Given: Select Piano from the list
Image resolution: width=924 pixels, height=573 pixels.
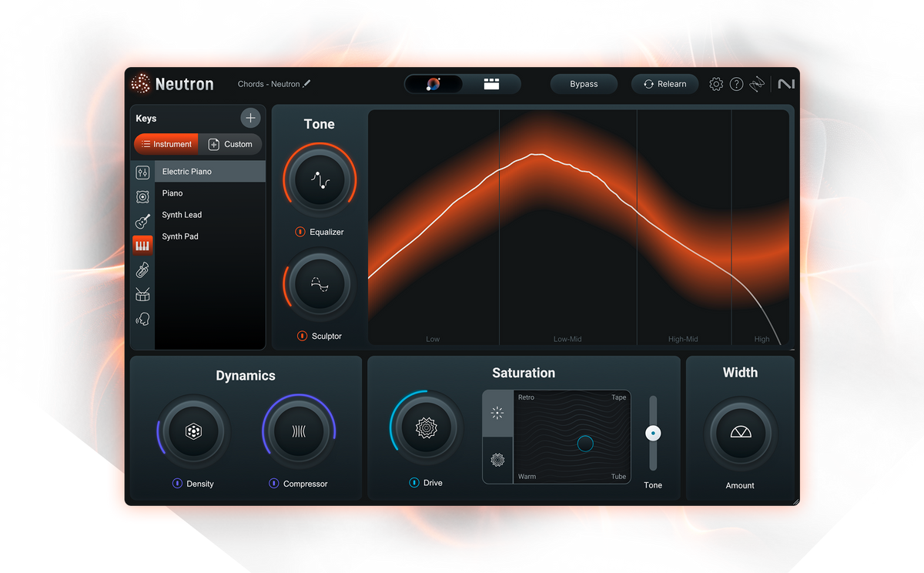Looking at the screenshot, I should coord(210,193).
